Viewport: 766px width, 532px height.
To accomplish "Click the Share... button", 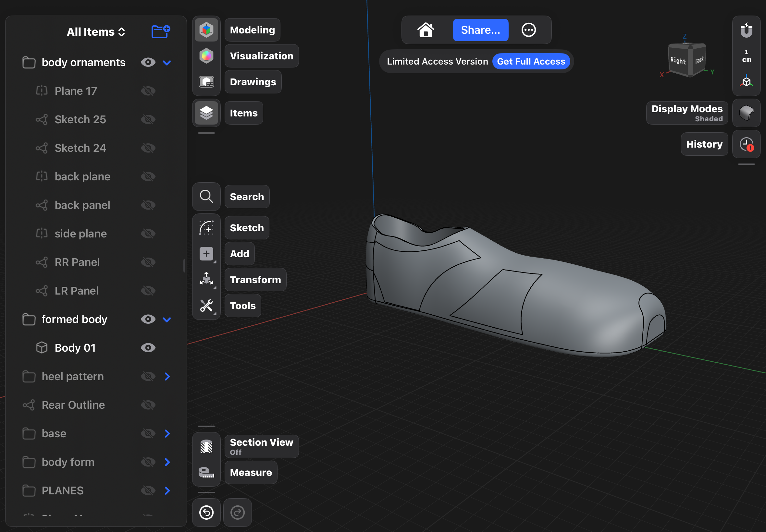I will tap(480, 30).
